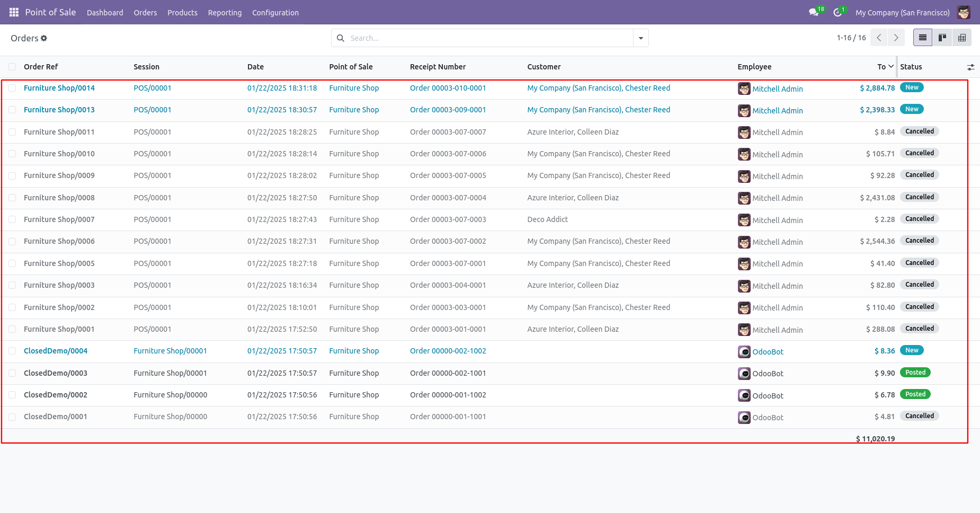
Task: Tick the checkbox for ClosedDemo/0001
Action: pos(12,417)
